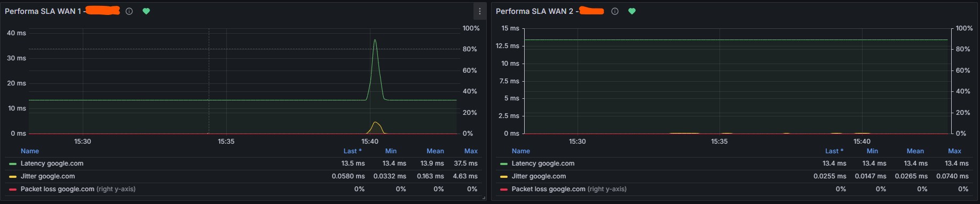Click 0.0580 ms last jitter value in WAN 1
The width and height of the screenshot is (980, 204).
(349, 176)
